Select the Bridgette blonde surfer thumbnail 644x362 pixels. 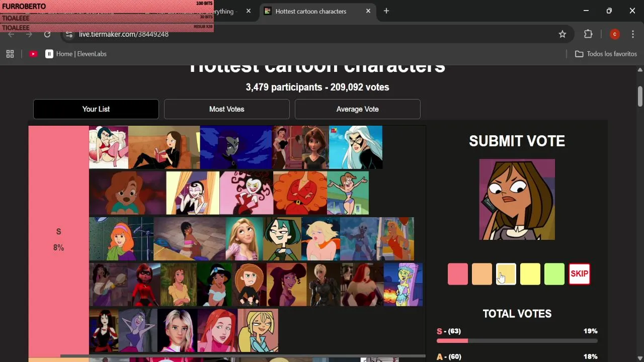coord(258,330)
